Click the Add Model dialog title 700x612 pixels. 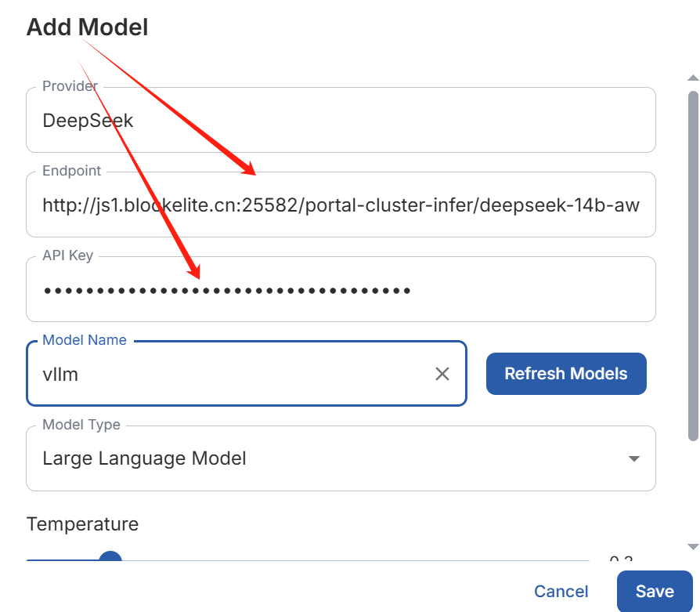(x=88, y=27)
